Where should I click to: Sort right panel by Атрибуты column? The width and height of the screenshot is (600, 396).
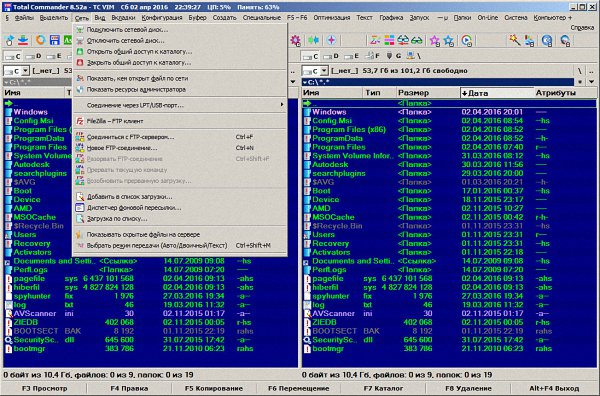564,93
